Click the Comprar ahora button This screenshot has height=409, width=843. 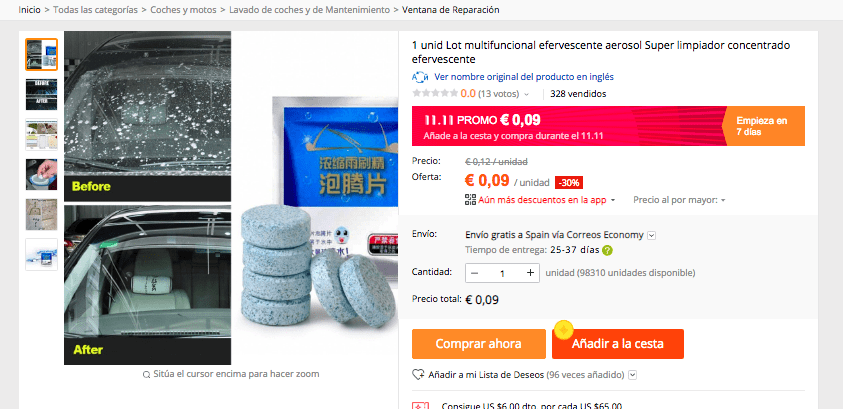point(478,344)
